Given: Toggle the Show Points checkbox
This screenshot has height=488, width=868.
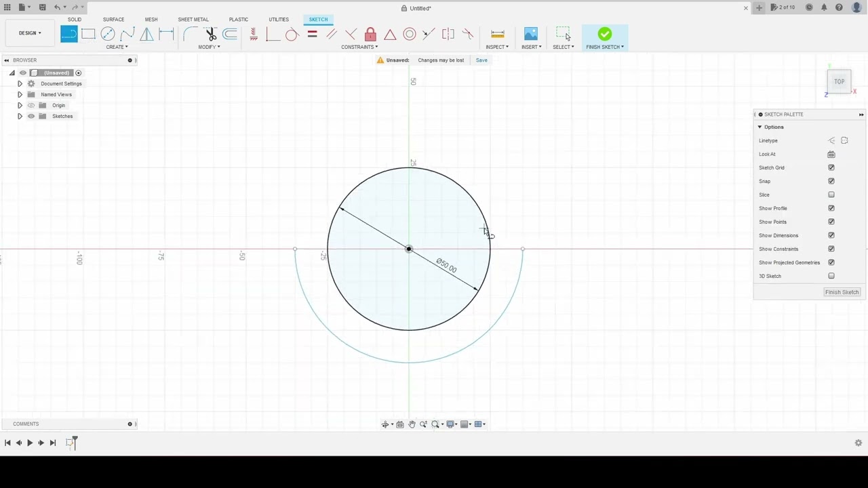Looking at the screenshot, I should [x=831, y=222].
